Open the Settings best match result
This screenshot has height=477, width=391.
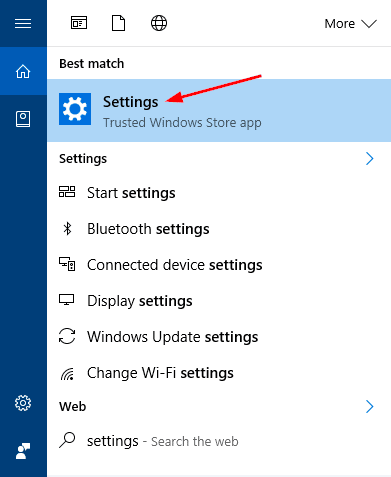click(x=219, y=111)
